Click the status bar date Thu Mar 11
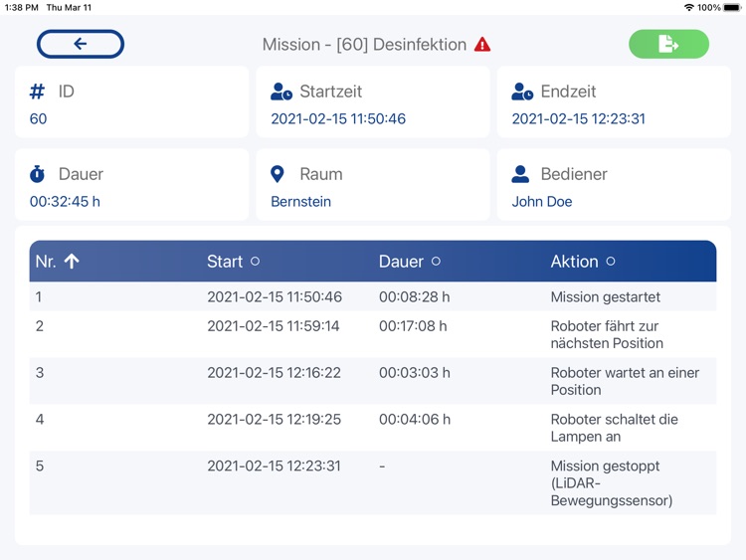This screenshot has width=746, height=560. pos(69,8)
